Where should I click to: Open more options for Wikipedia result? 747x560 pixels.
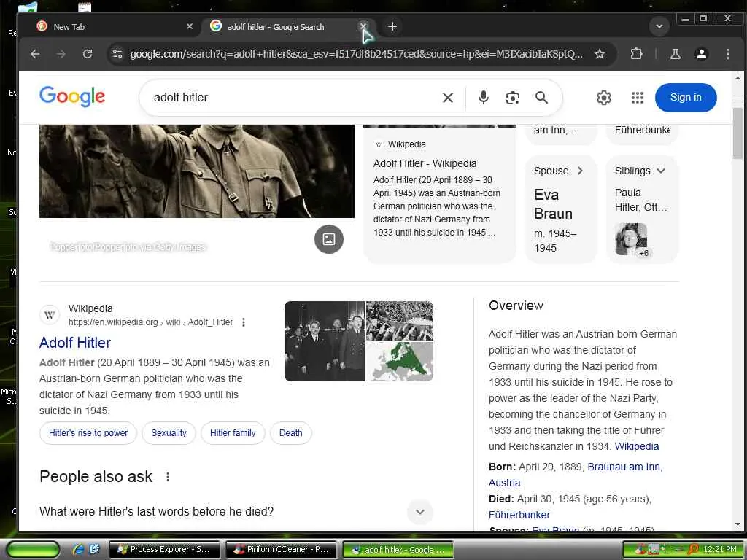tap(244, 322)
